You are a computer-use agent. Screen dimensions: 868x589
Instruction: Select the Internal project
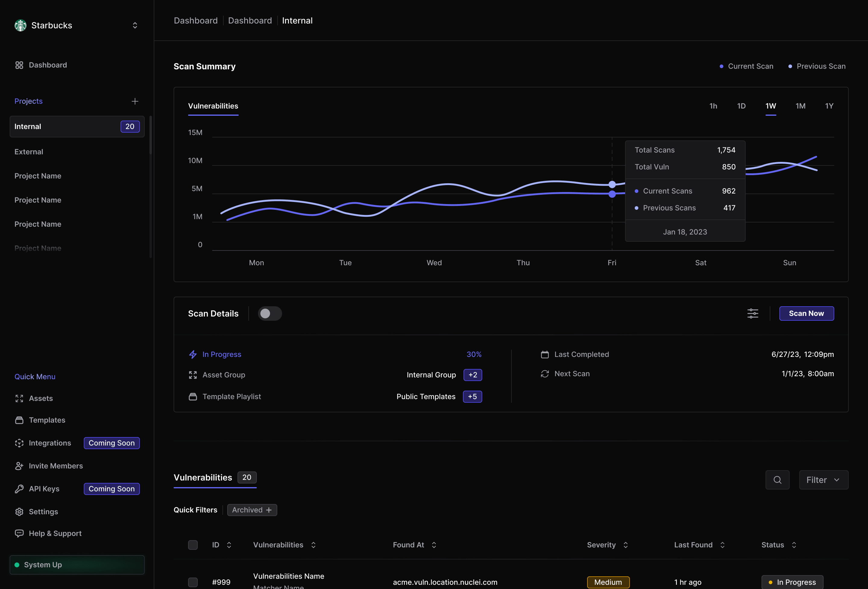point(77,127)
